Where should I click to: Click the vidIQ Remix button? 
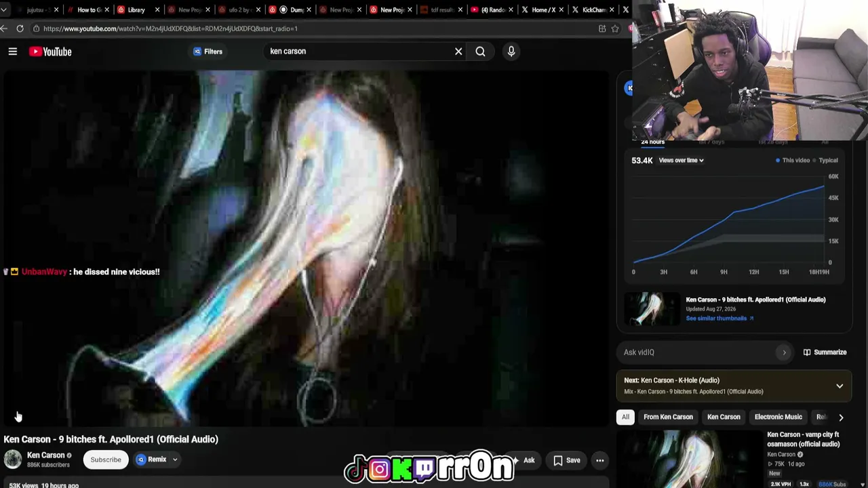click(x=151, y=460)
